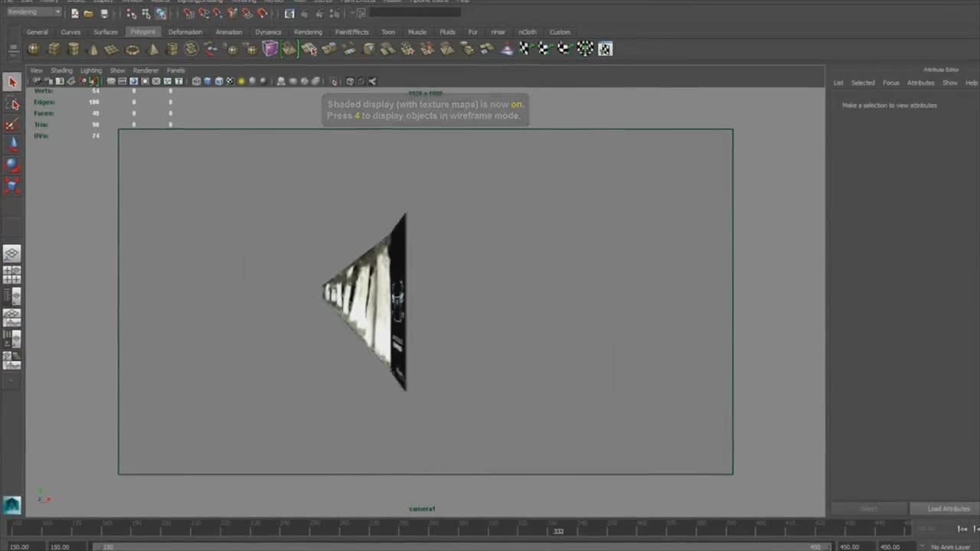
Task: Create a polygon sphere from the shelf
Action: pos(34,49)
